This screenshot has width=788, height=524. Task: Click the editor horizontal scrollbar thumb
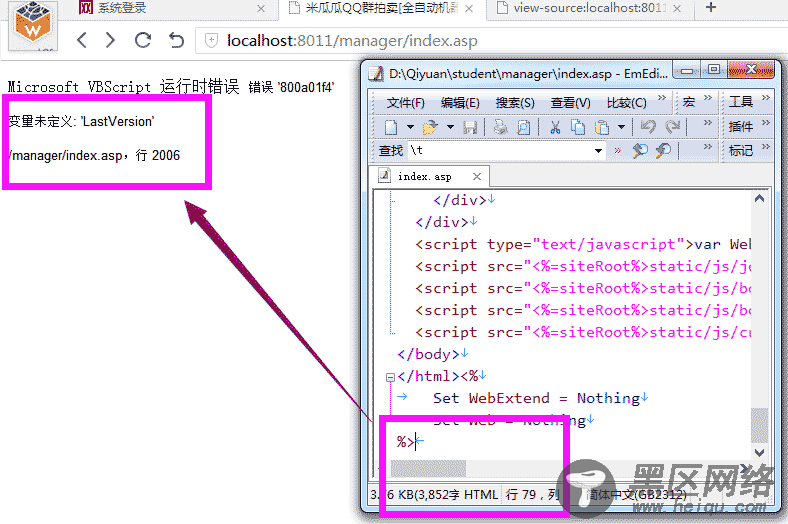[429, 469]
